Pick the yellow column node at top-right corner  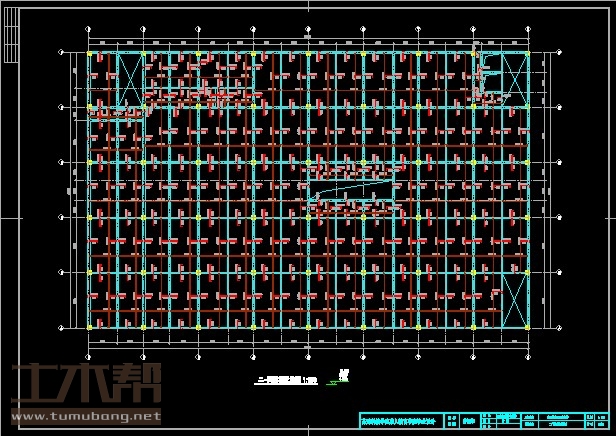click(x=527, y=53)
